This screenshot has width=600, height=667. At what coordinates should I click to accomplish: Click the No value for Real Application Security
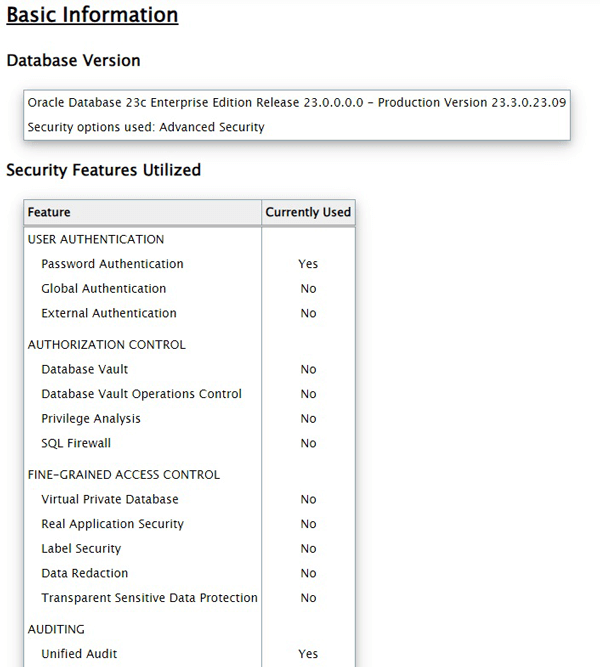tap(308, 524)
